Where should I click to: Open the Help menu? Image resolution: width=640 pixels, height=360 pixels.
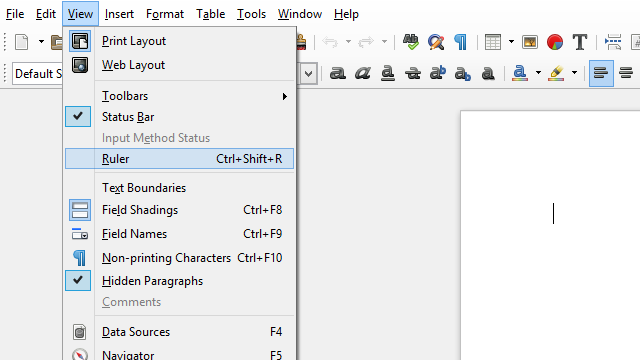346,14
